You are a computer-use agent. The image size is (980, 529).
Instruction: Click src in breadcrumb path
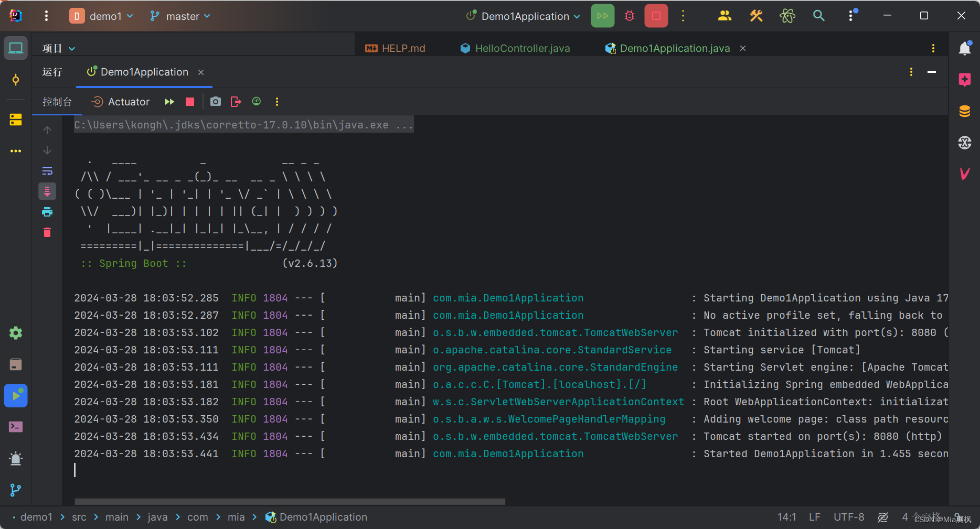point(79,517)
